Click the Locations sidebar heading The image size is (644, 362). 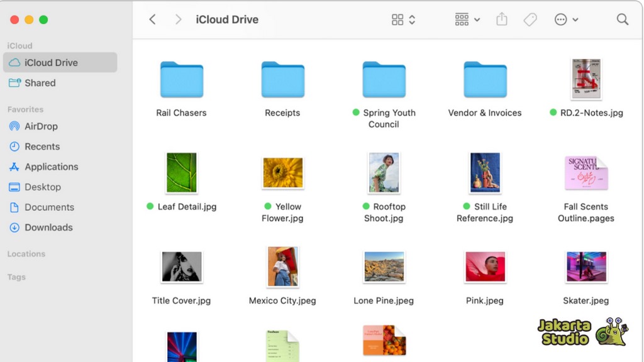tap(26, 254)
